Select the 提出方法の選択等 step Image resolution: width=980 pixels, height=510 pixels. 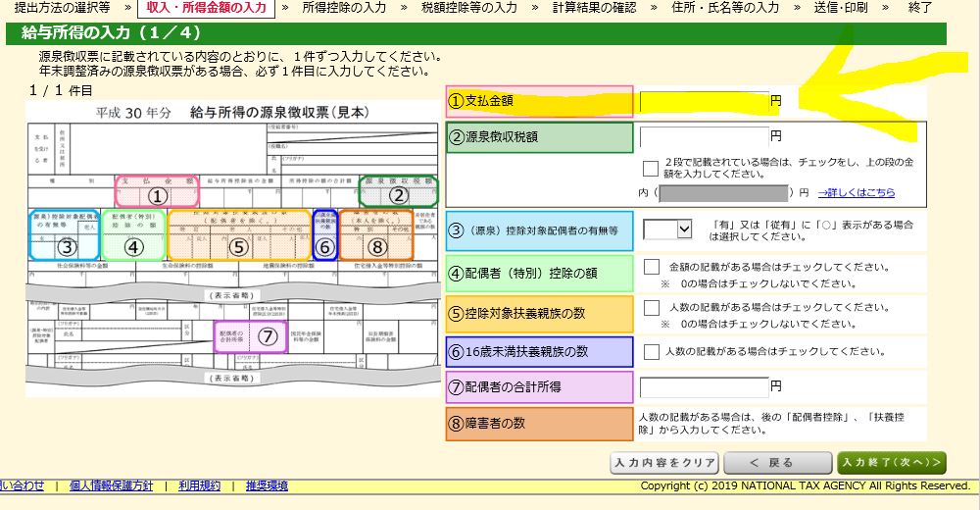(x=62, y=8)
